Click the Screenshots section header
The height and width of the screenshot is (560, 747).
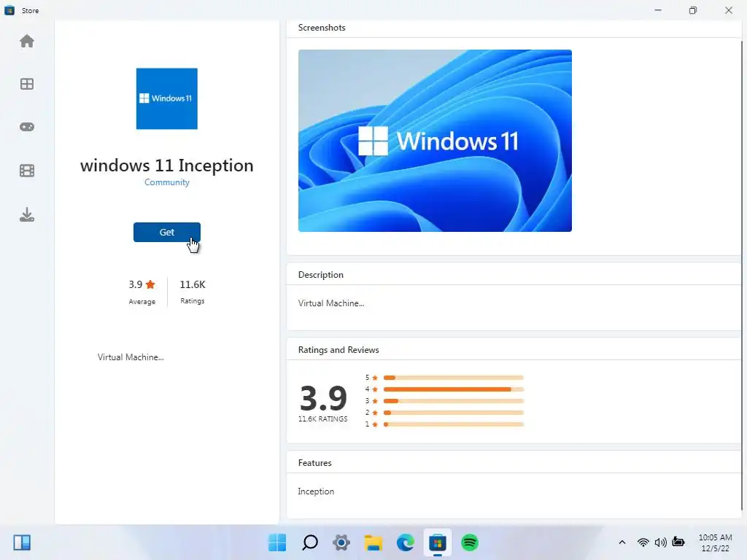(x=322, y=28)
